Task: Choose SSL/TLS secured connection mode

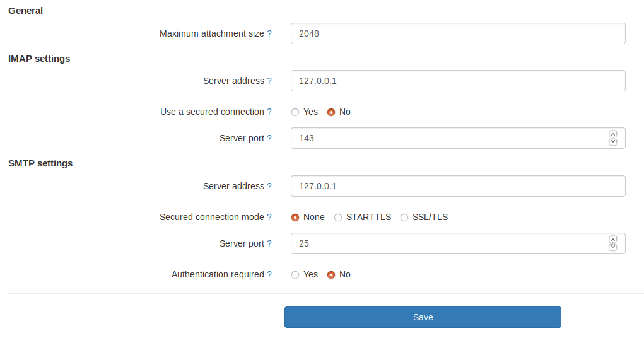Action: click(404, 218)
